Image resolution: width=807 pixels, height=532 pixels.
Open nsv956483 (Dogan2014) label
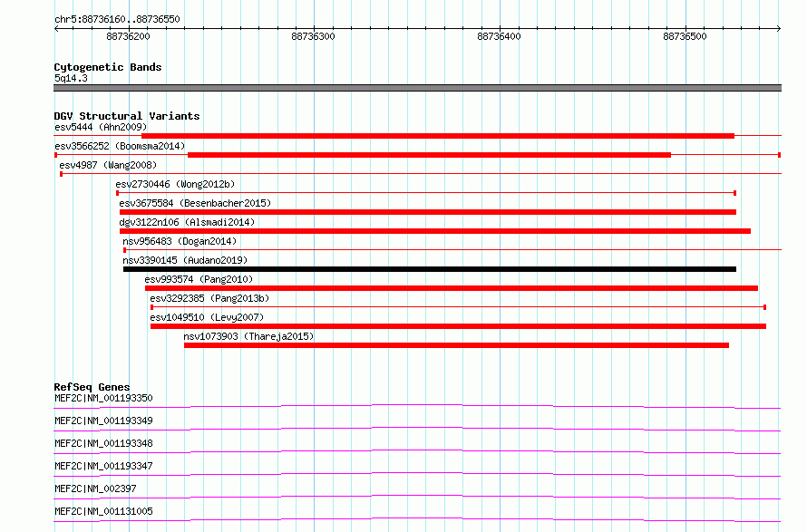tap(180, 241)
